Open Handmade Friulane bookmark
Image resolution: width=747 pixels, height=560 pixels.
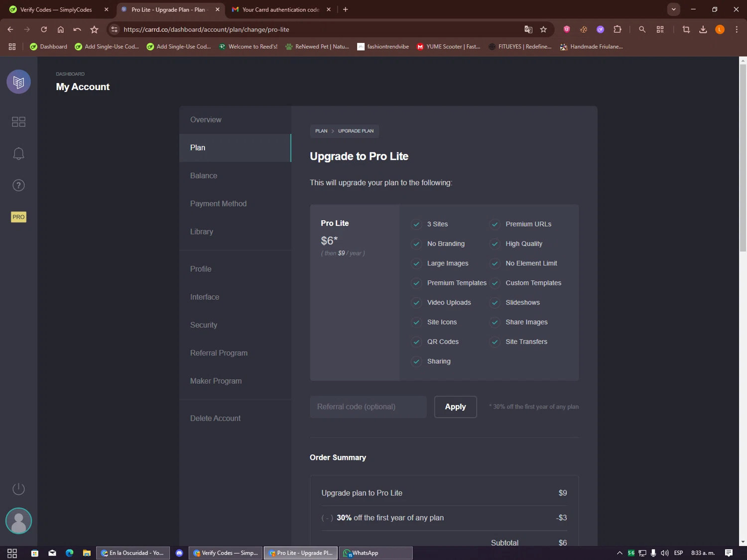tap(592, 47)
